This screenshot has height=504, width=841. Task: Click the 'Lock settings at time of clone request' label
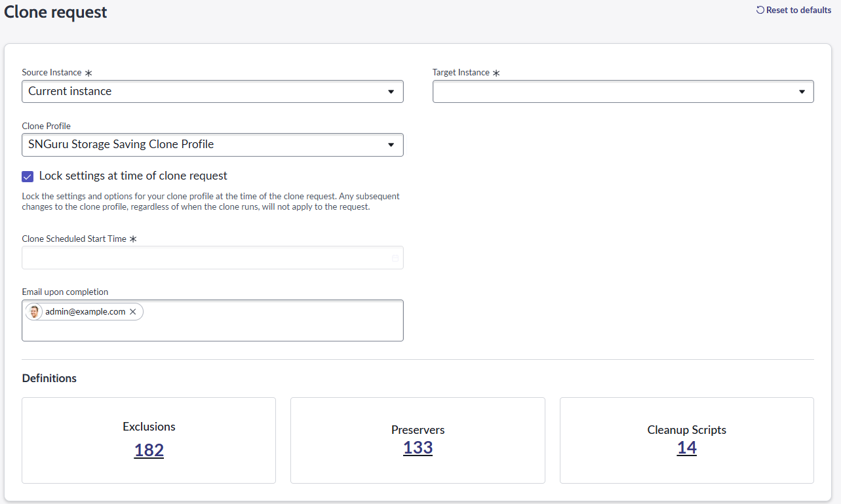pyautogui.click(x=133, y=176)
